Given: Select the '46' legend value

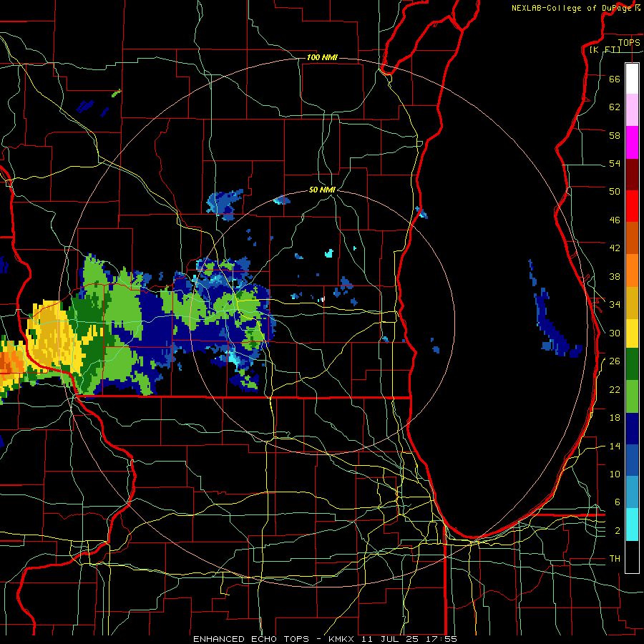Looking at the screenshot, I should click(x=615, y=220).
